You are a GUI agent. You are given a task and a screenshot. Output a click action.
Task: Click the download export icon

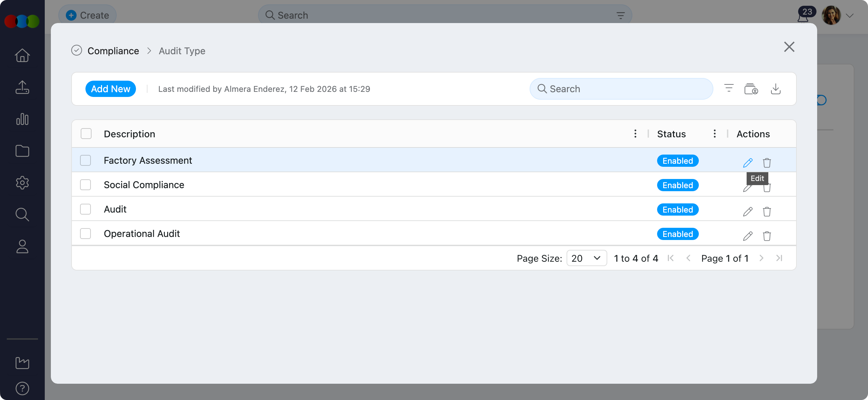coord(775,89)
